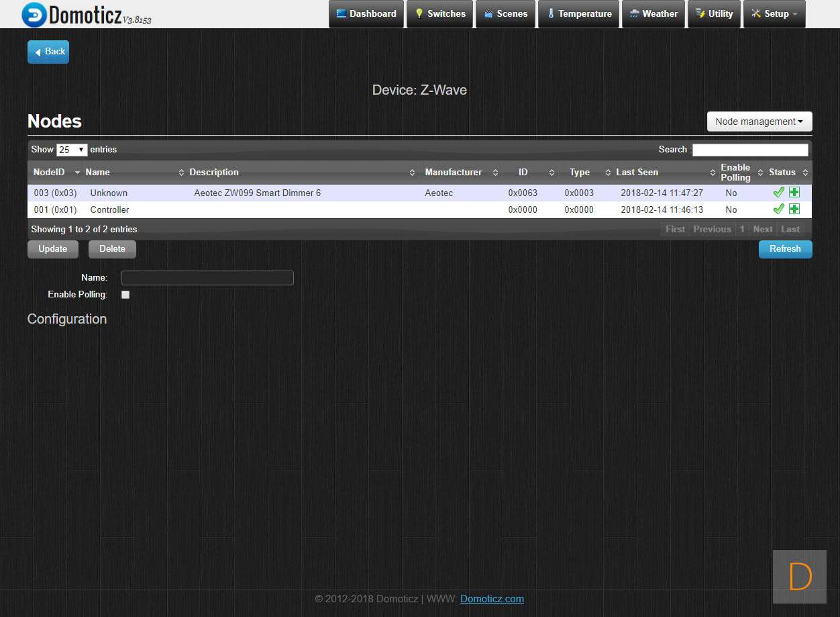840x617 pixels.
Task: Open the Show entries count dropdown
Action: [x=72, y=150]
